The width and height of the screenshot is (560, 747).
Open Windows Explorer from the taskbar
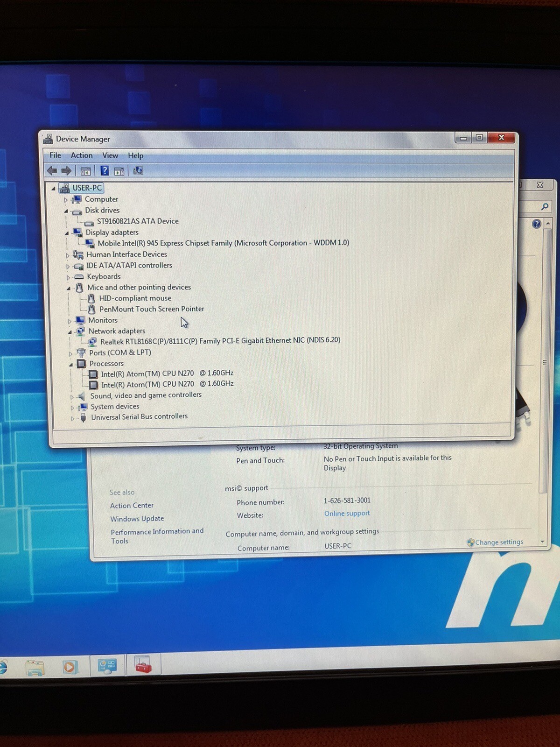[35, 668]
